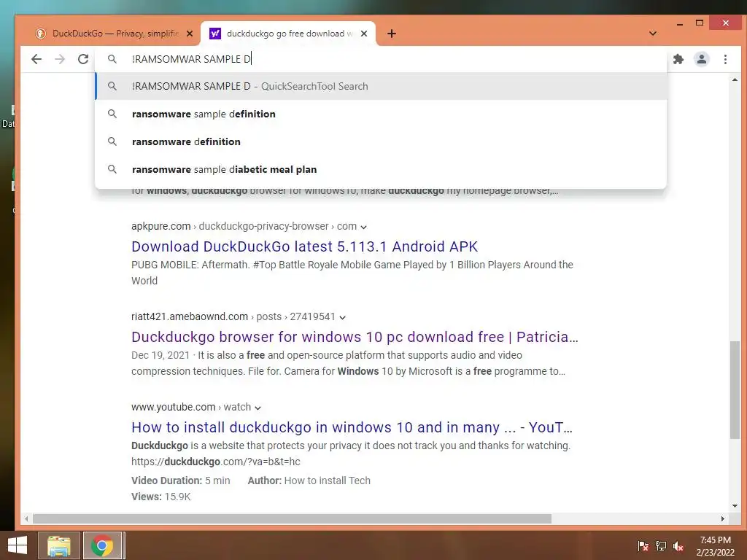
Task: Click the forward navigation arrow
Action: coord(60,59)
